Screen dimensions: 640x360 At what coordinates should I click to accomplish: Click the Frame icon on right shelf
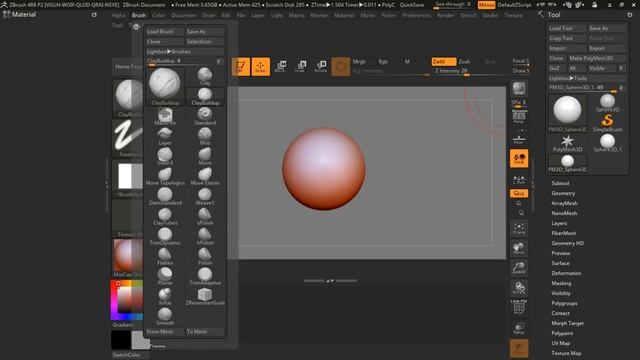pyautogui.click(x=519, y=229)
